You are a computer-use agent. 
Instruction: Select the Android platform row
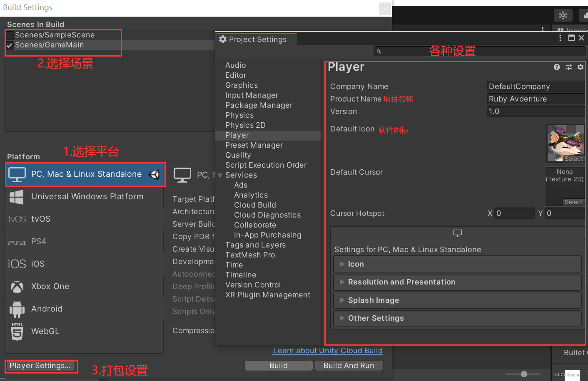85,309
